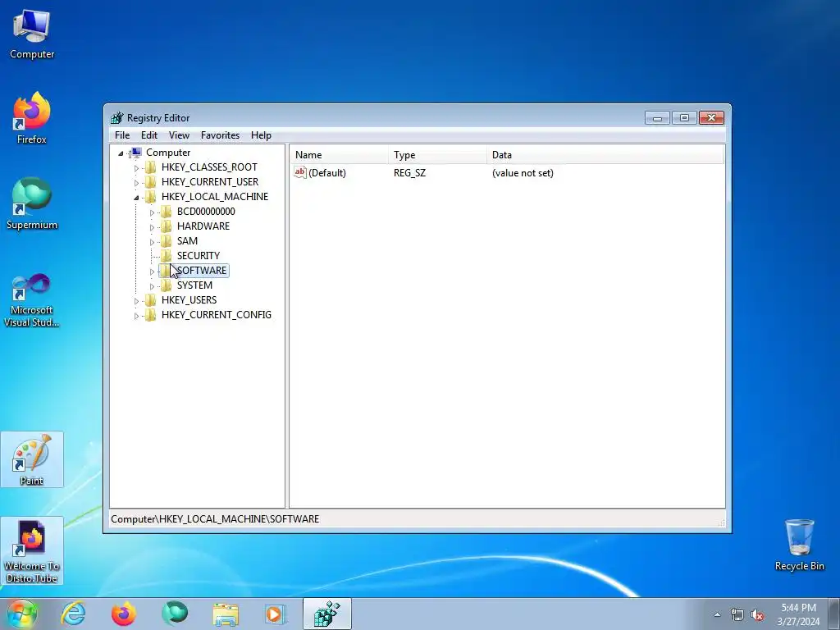The height and width of the screenshot is (630, 840).
Task: Select the BCD00000000 key label
Action: [206, 211]
